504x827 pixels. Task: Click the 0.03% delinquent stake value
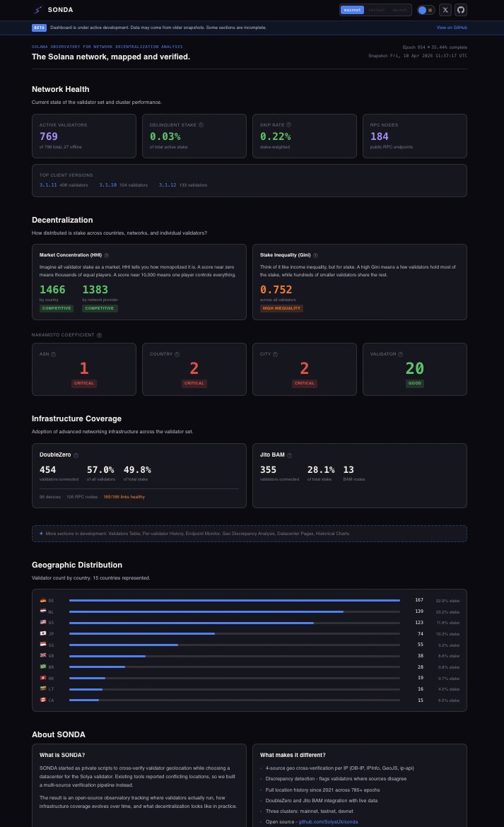pos(165,136)
